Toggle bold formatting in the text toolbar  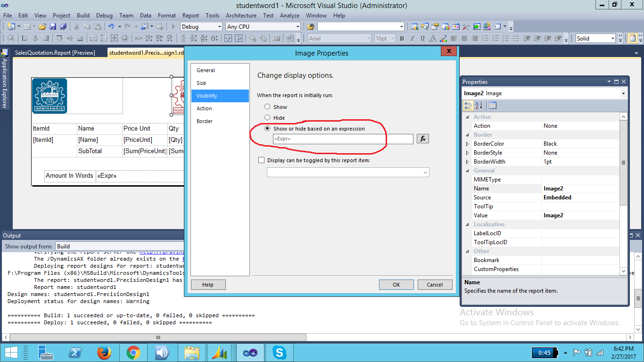pos(402,38)
